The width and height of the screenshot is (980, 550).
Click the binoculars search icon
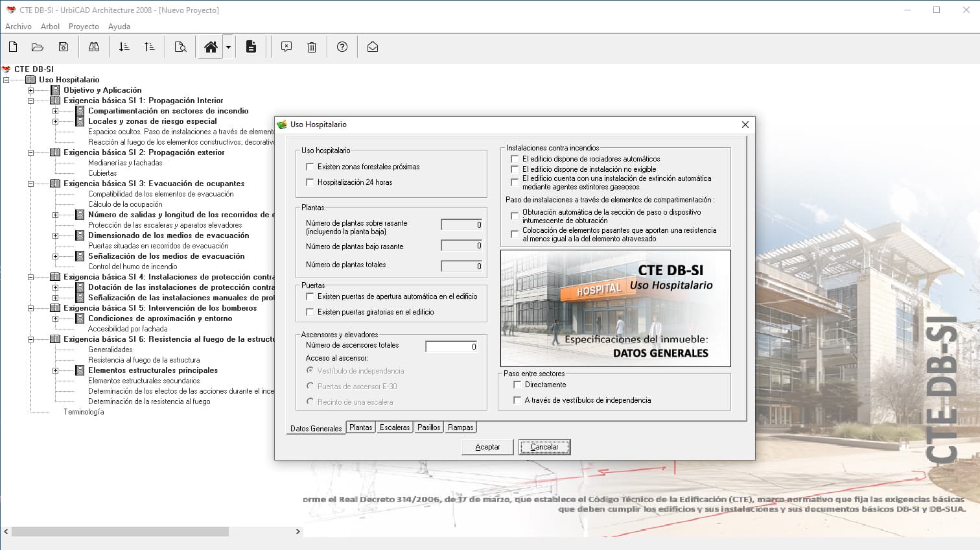94,47
